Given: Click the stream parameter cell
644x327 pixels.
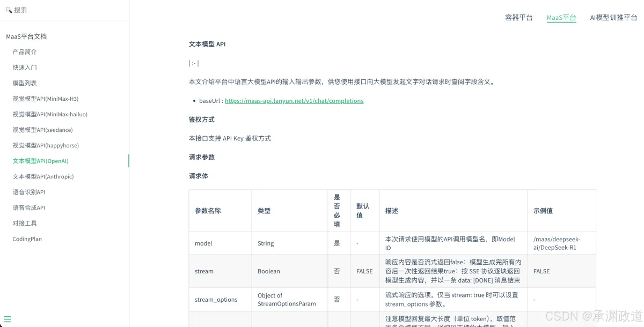Looking at the screenshot, I should click(220, 271).
